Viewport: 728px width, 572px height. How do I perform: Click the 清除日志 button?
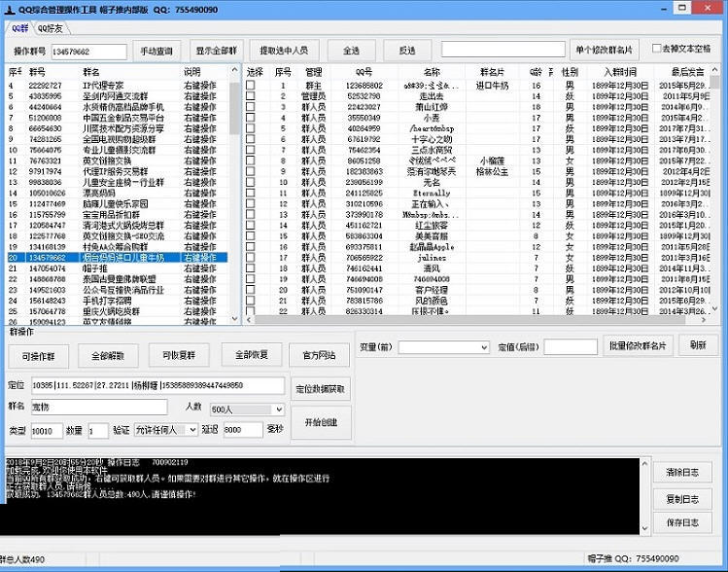(682, 472)
